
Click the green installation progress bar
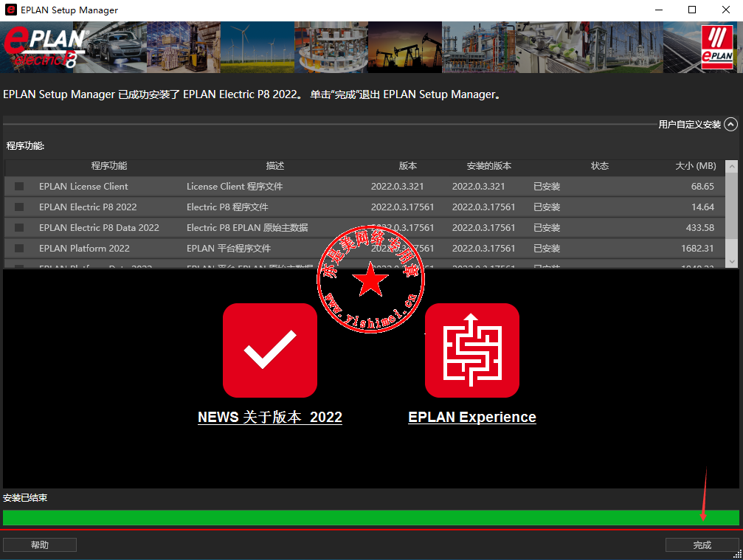click(371, 518)
